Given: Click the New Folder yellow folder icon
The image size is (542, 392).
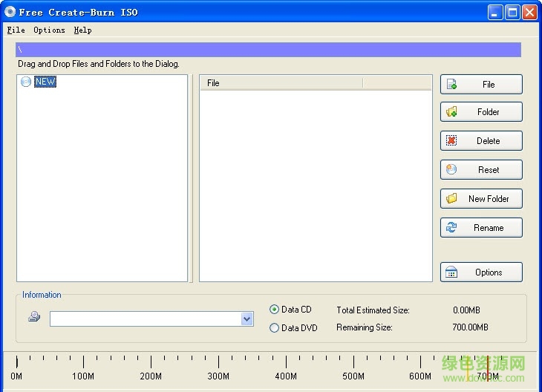Looking at the screenshot, I should [451, 199].
